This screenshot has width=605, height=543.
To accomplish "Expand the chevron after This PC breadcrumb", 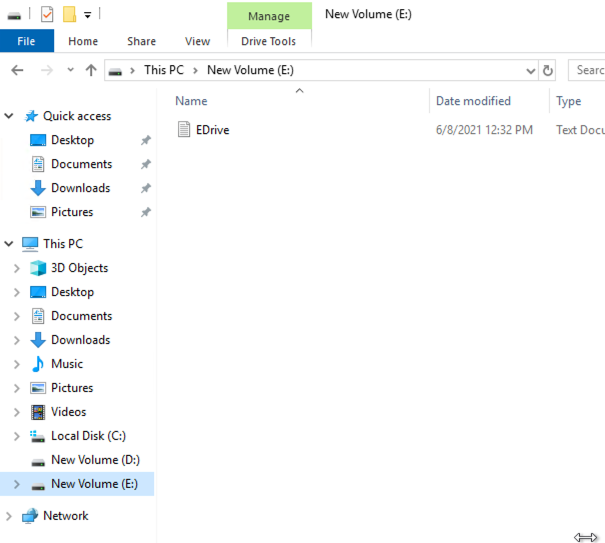I will [x=196, y=70].
